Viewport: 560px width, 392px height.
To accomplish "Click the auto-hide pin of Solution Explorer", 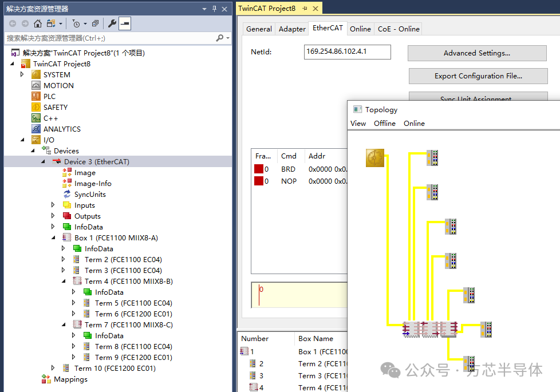I will point(214,9).
